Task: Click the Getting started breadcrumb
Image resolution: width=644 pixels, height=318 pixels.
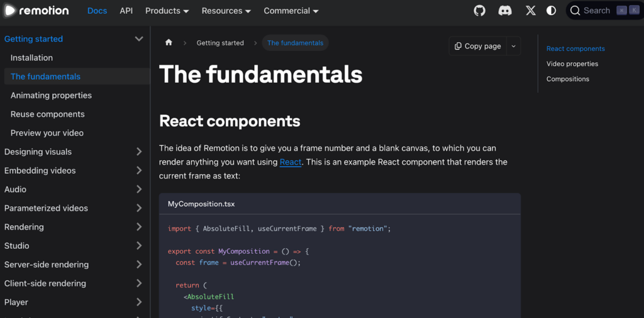Action: [x=220, y=43]
